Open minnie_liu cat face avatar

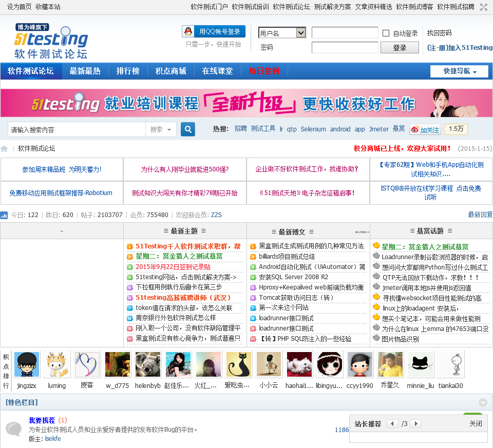pyautogui.click(x=421, y=364)
